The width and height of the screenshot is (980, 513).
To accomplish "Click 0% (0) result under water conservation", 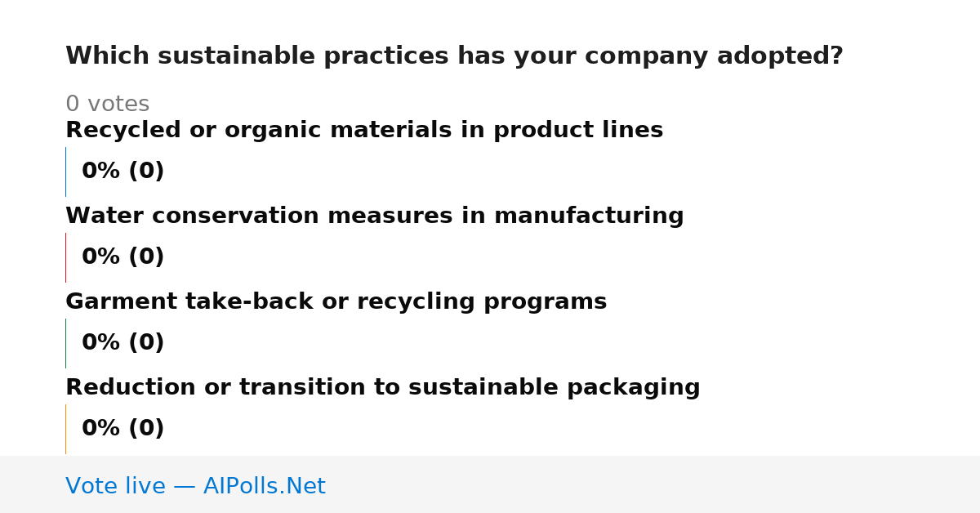I will [x=123, y=257].
